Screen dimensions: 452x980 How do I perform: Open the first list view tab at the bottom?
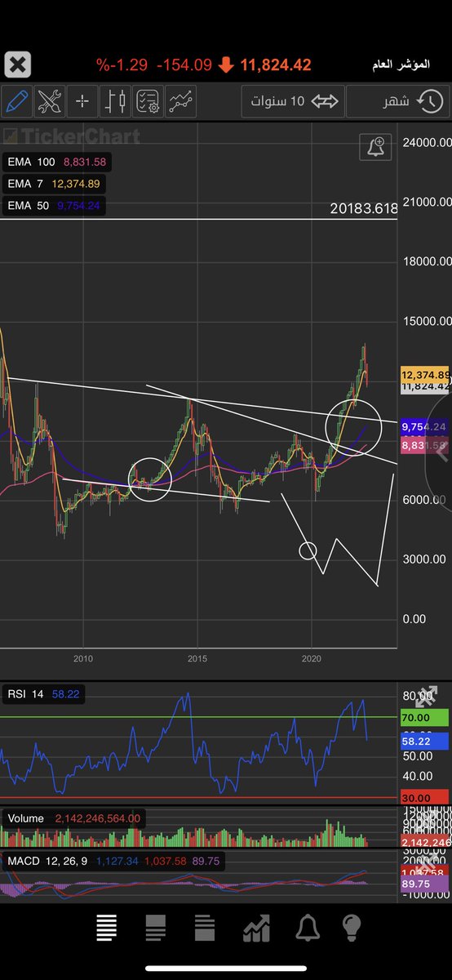click(106, 927)
